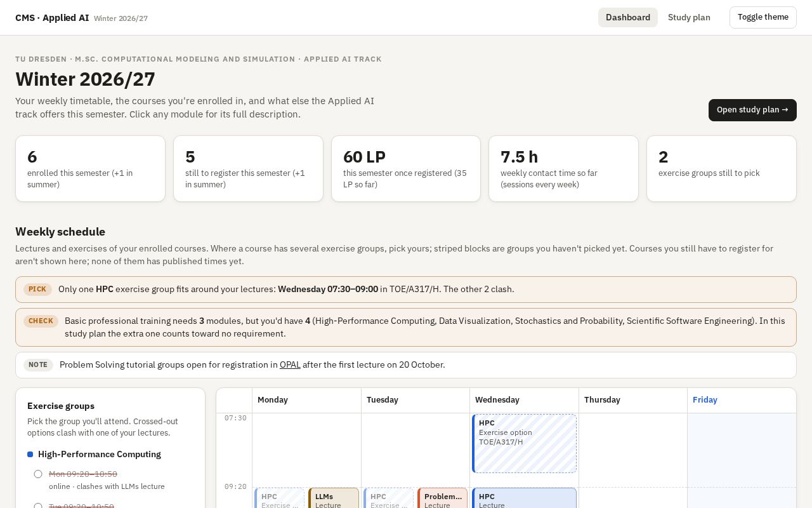Viewport: 812px width, 508px height.
Task: Click the CMS · Applied AI site title
Action: pyautogui.click(x=52, y=18)
